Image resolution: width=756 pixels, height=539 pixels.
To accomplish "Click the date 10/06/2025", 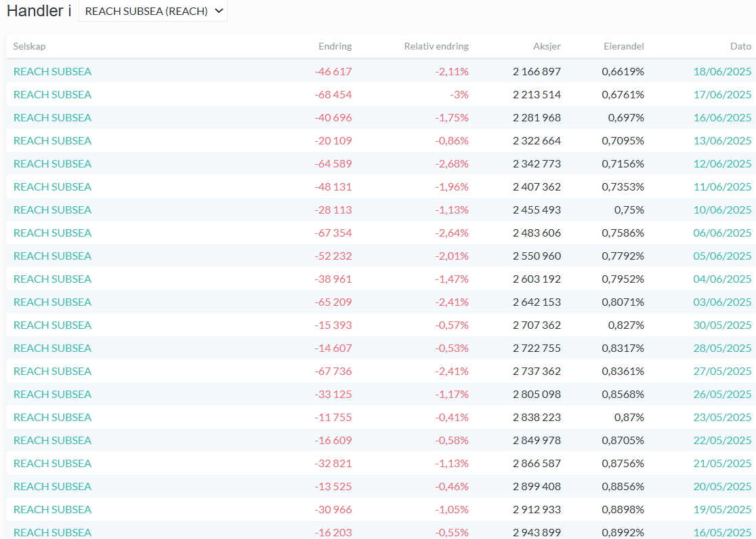I will [x=722, y=210].
